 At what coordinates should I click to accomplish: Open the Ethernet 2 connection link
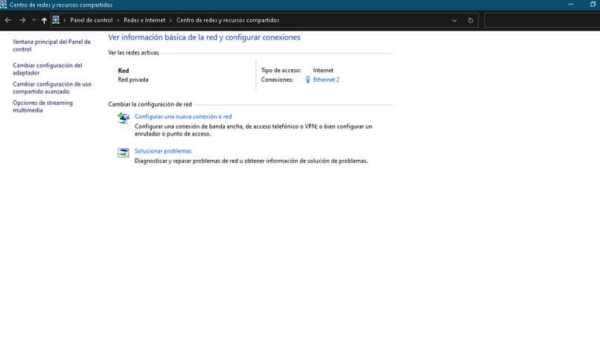[326, 80]
